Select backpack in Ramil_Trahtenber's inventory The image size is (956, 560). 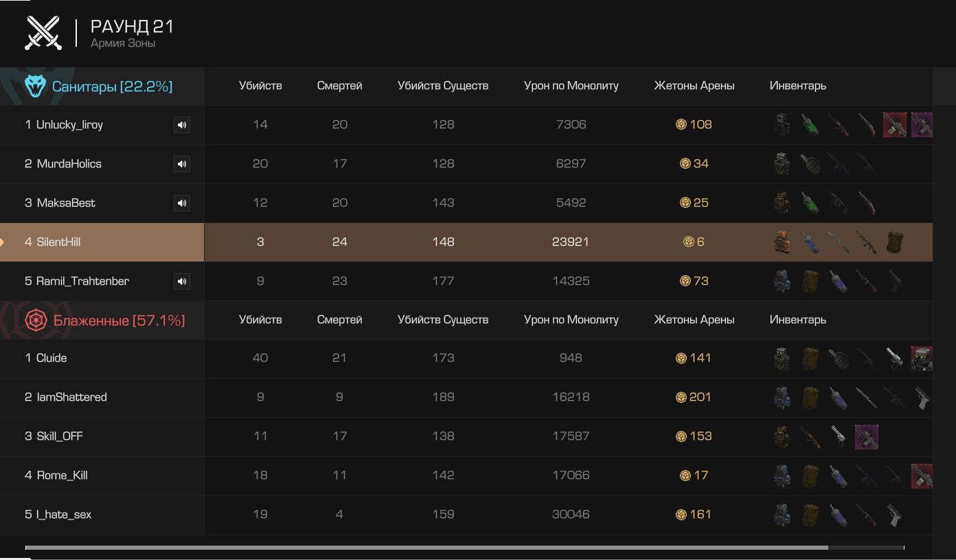pos(810,281)
